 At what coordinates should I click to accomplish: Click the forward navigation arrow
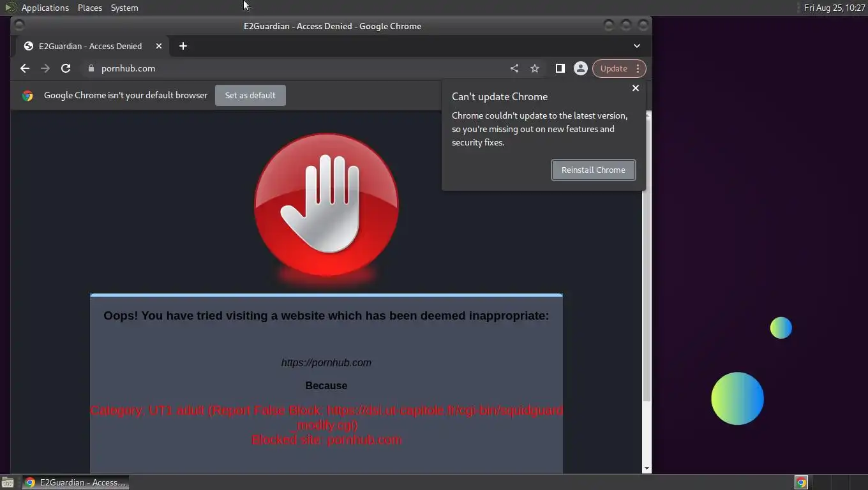[x=45, y=68]
